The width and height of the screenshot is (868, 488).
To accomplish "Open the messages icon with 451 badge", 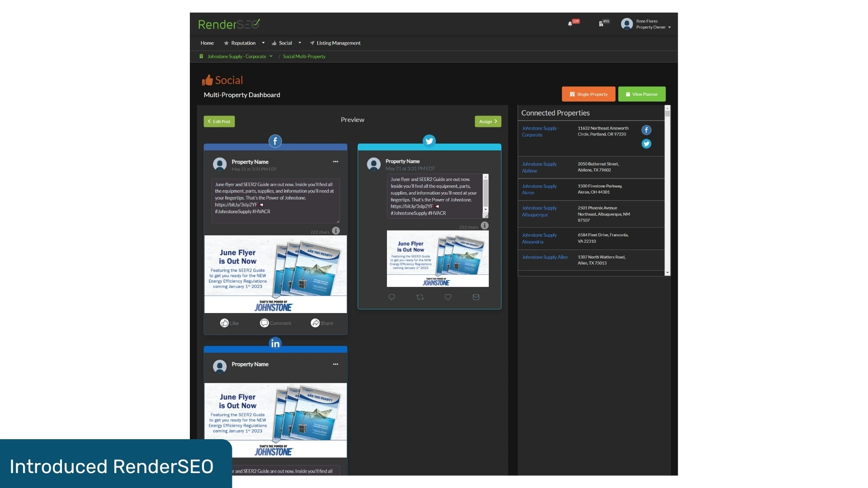I will point(601,24).
